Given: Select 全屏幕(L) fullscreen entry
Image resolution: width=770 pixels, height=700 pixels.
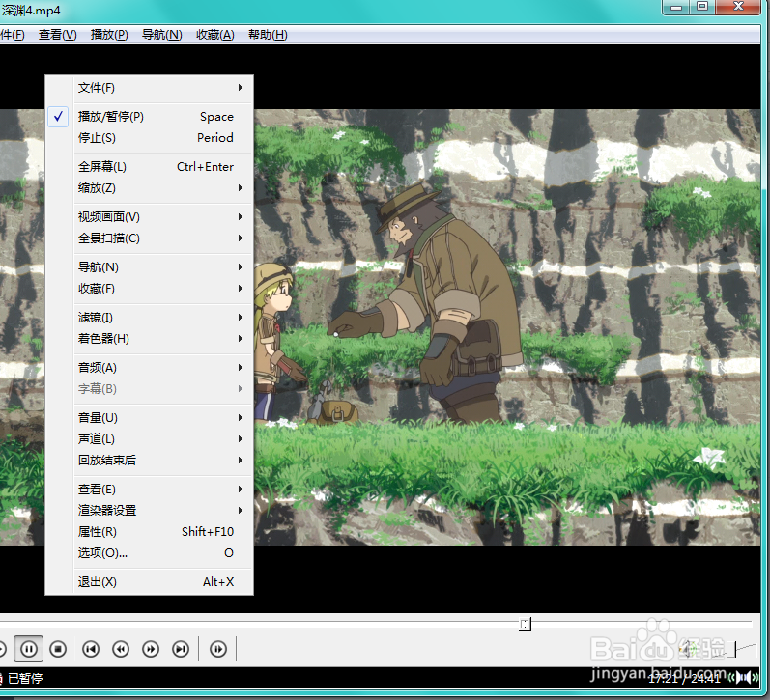Looking at the screenshot, I should click(150, 167).
